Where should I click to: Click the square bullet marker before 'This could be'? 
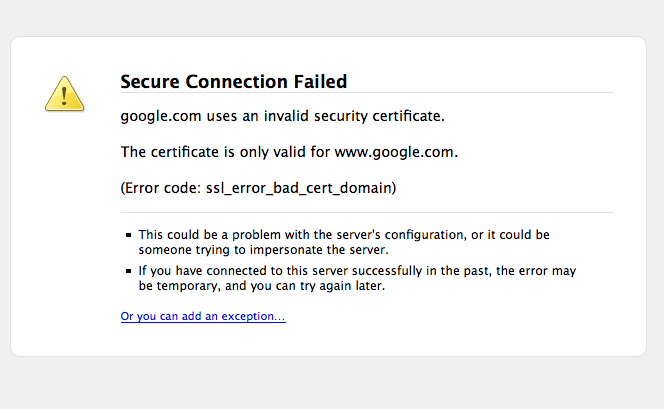(129, 235)
